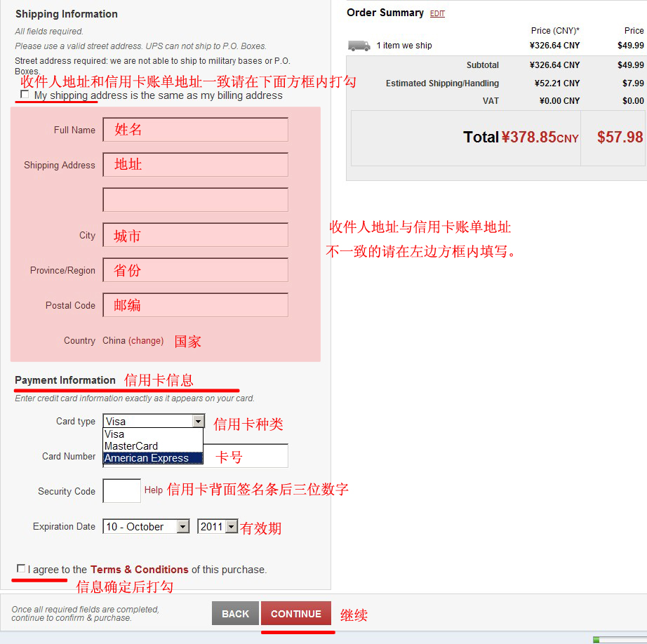Focus the Postal Code input field
The width and height of the screenshot is (647, 644).
(x=195, y=305)
